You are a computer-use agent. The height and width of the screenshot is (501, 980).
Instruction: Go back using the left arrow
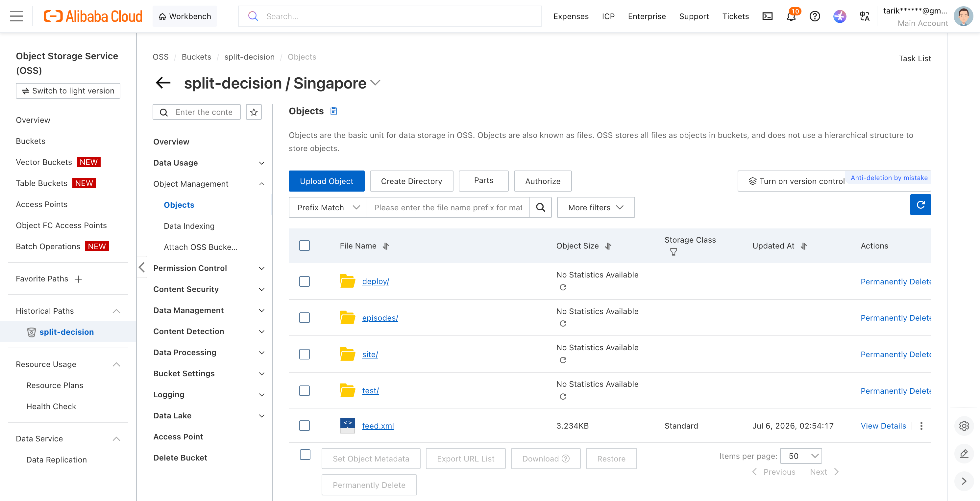163,83
